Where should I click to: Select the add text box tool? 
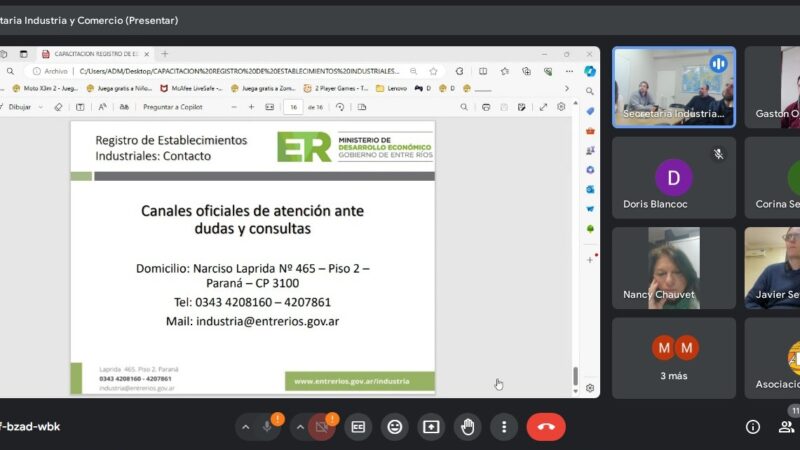[x=80, y=107]
